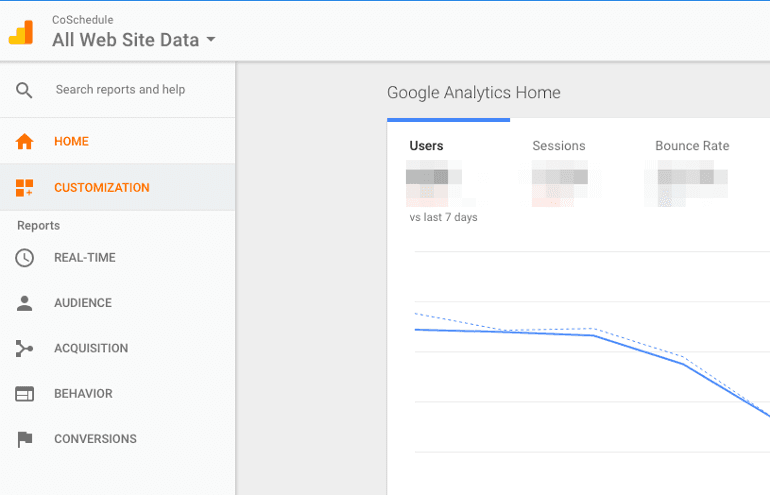Open the CUSTOMIZATION menu item
This screenshot has height=495, width=770.
117,188
